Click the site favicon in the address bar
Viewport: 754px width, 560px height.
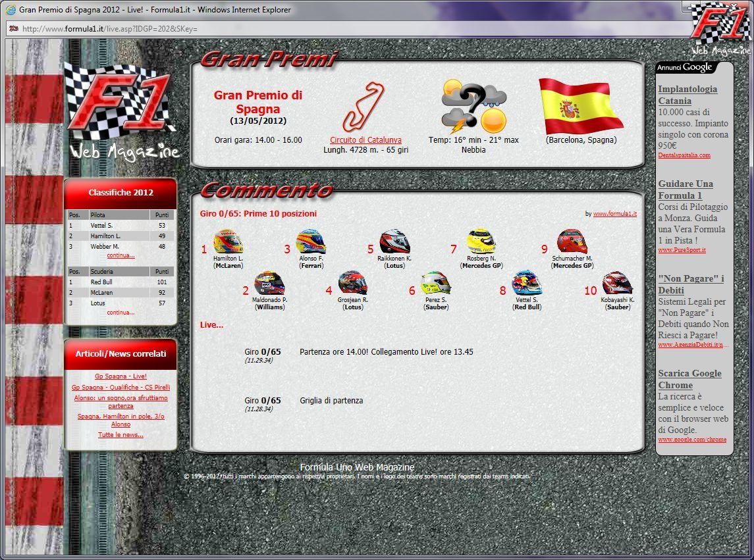[x=13, y=29]
